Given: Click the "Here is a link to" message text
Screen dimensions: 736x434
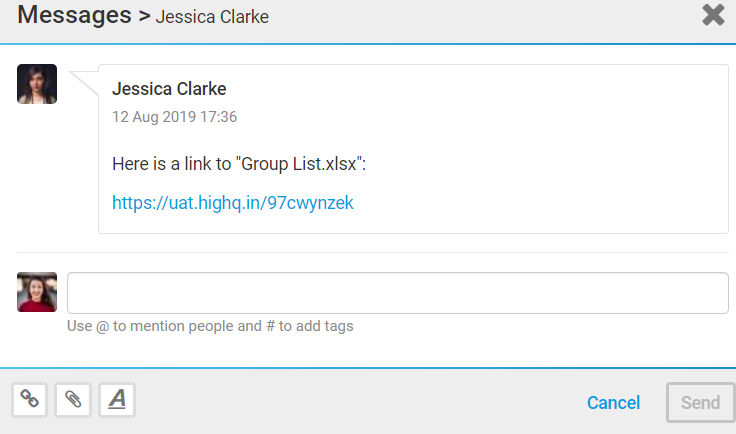Looking at the screenshot, I should click(172, 164).
